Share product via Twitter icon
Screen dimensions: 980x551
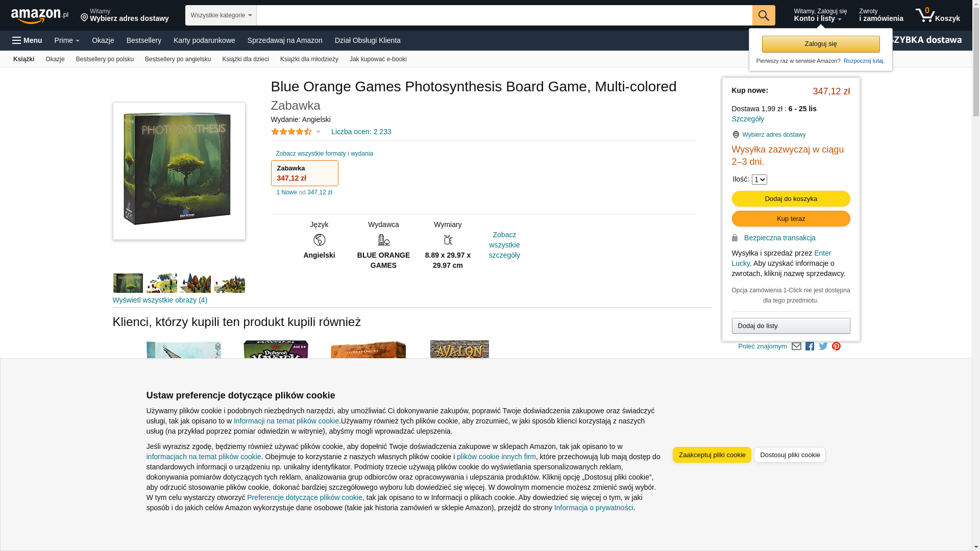[823, 346]
